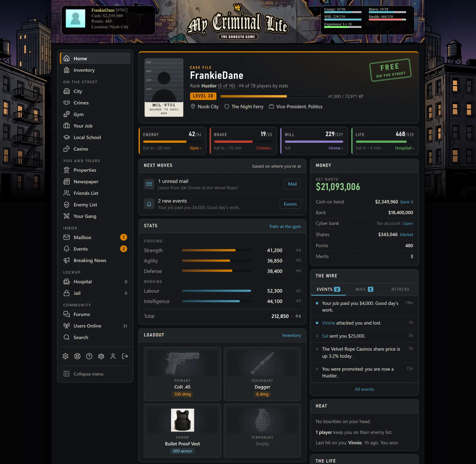The height and width of the screenshot is (464, 476).
Task: Open Crimes in the sidebar
Action: pyautogui.click(x=95, y=103)
